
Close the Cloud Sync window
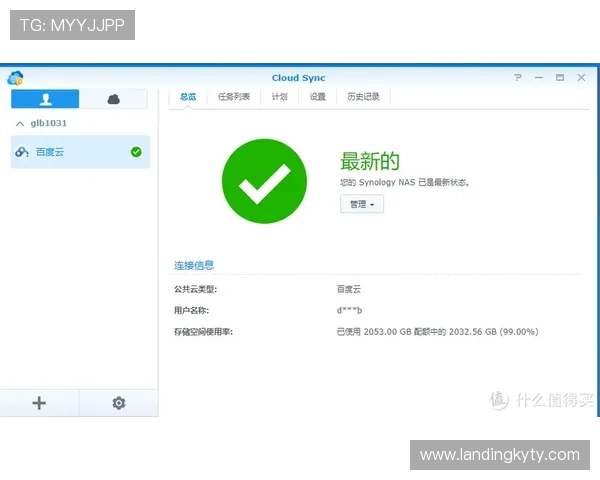[581, 78]
